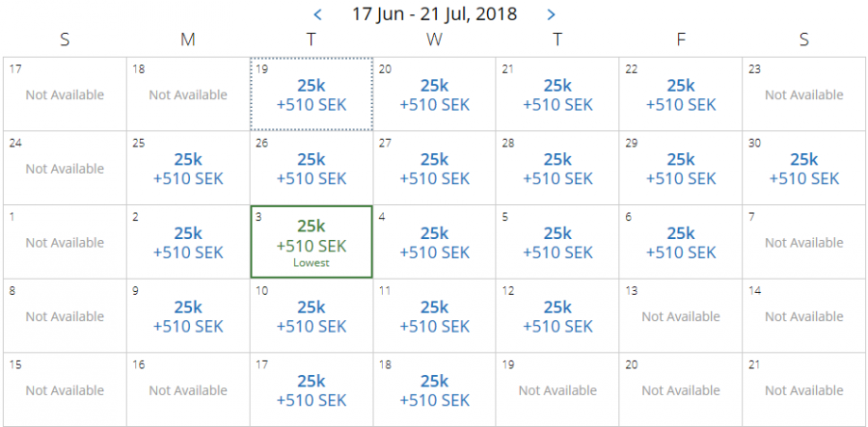The image size is (868, 427).
Task: Go to next date range with right arrow
Action: (551, 14)
